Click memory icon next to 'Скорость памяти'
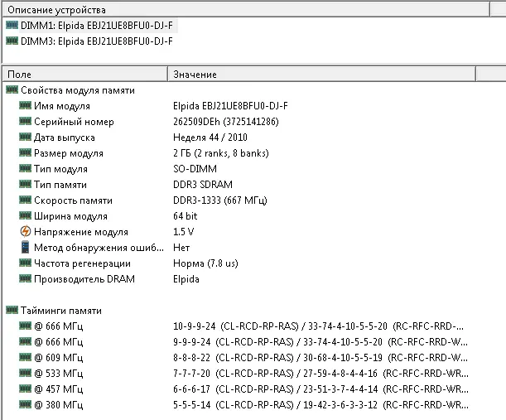The image size is (506, 420). point(25,200)
